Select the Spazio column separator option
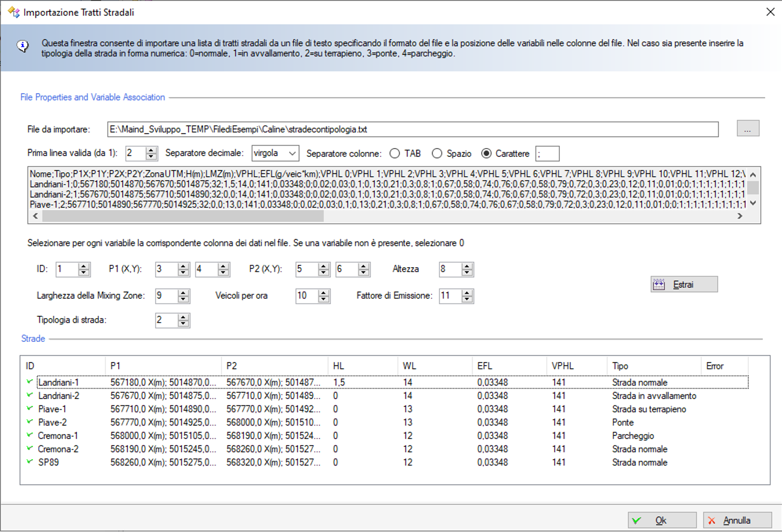This screenshot has width=782, height=532. (437, 153)
